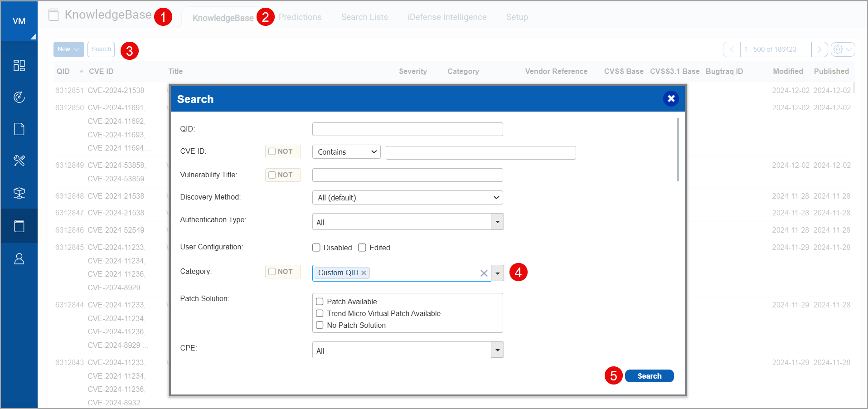868x409 pixels.
Task: Switch to the Predictions tab
Action: coord(300,17)
